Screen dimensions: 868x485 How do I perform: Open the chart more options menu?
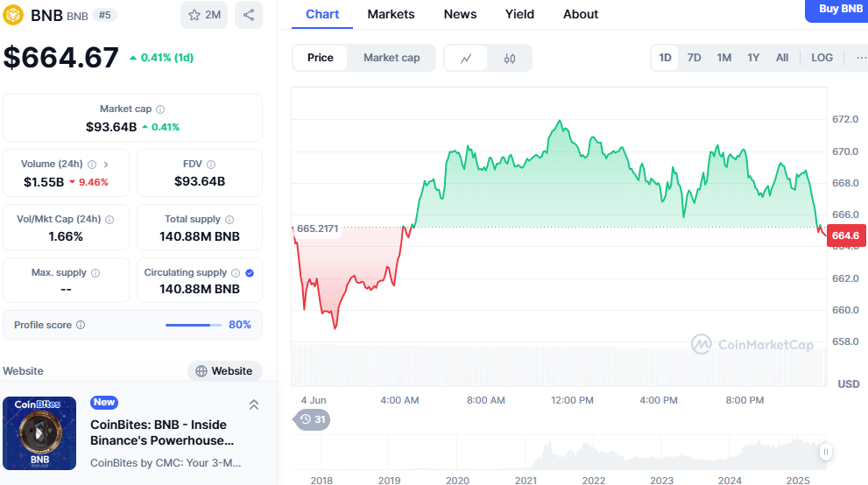(x=859, y=58)
